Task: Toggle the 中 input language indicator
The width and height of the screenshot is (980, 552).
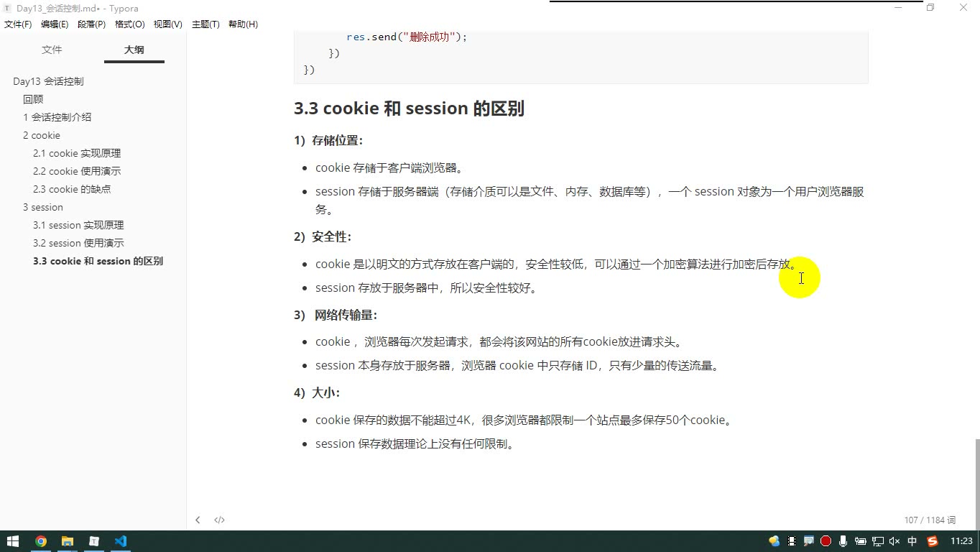Action: click(912, 541)
